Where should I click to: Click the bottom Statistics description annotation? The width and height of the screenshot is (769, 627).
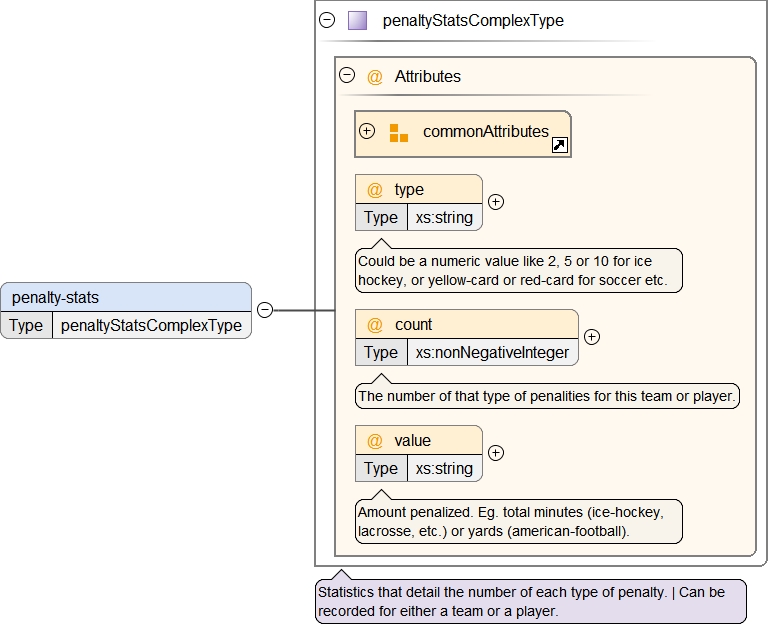point(530,601)
